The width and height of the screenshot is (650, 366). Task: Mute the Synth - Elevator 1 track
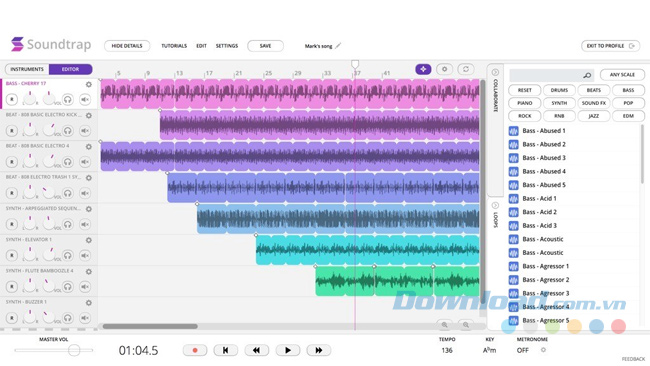[85, 255]
